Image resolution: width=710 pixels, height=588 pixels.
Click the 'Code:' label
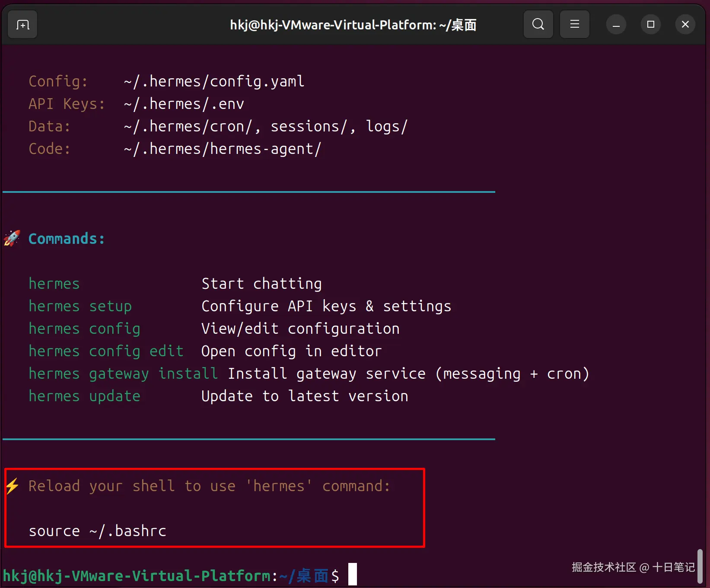click(x=49, y=149)
